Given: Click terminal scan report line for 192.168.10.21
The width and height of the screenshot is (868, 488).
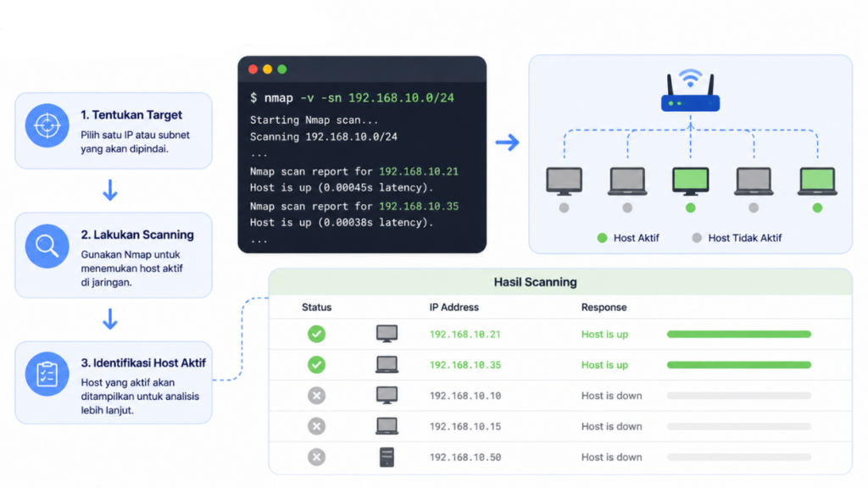Looking at the screenshot, I should click(353, 171).
